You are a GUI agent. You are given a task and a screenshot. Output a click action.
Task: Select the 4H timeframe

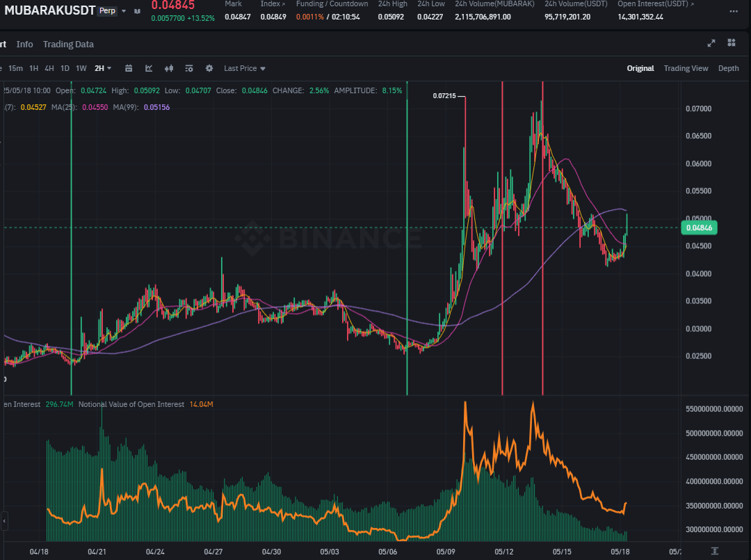click(x=49, y=68)
